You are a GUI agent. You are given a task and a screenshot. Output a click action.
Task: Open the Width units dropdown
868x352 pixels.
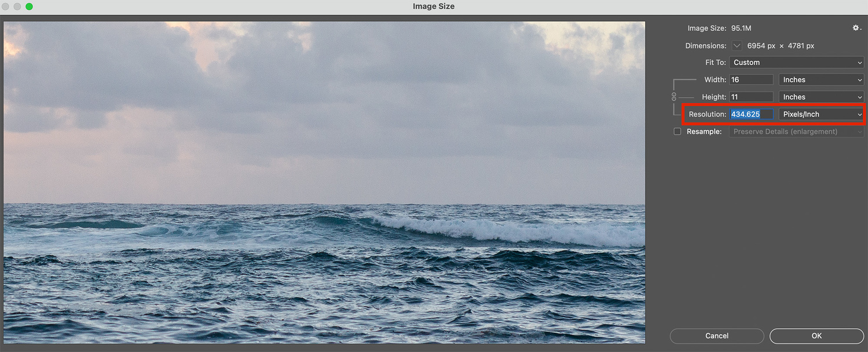(x=821, y=80)
